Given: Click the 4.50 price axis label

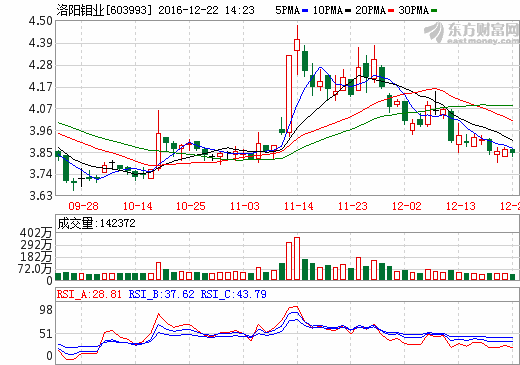Looking at the screenshot, I should 41,21.
